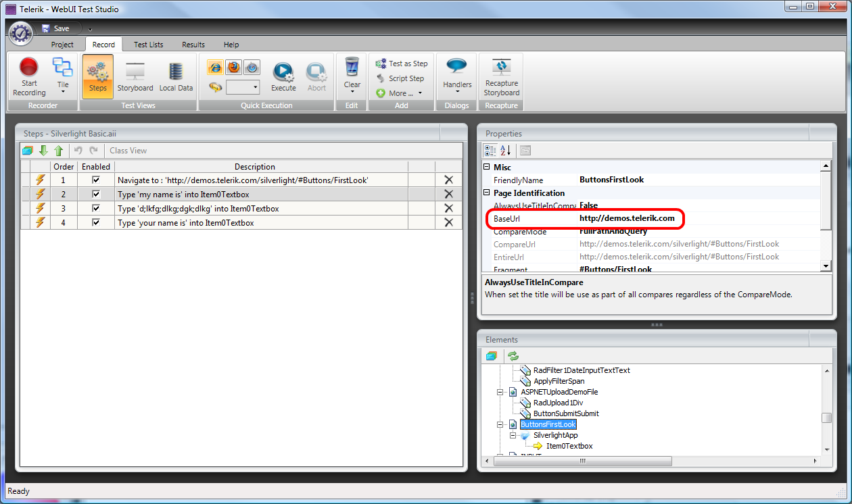Open the Handlers dialogs dropdown

457,77
